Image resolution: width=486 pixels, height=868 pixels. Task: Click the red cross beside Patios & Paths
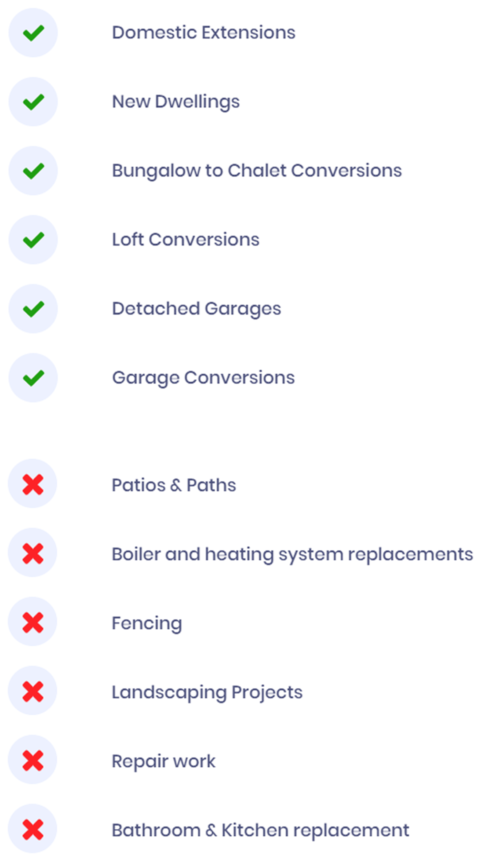33,484
